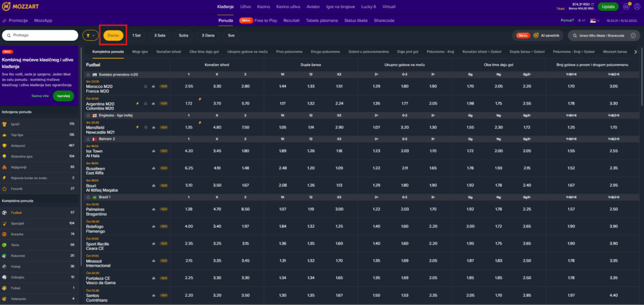This screenshot has width=644, height=305.
Task: Favorite the Svetsko prvenstvo m20 league star
Action: click(87, 74)
